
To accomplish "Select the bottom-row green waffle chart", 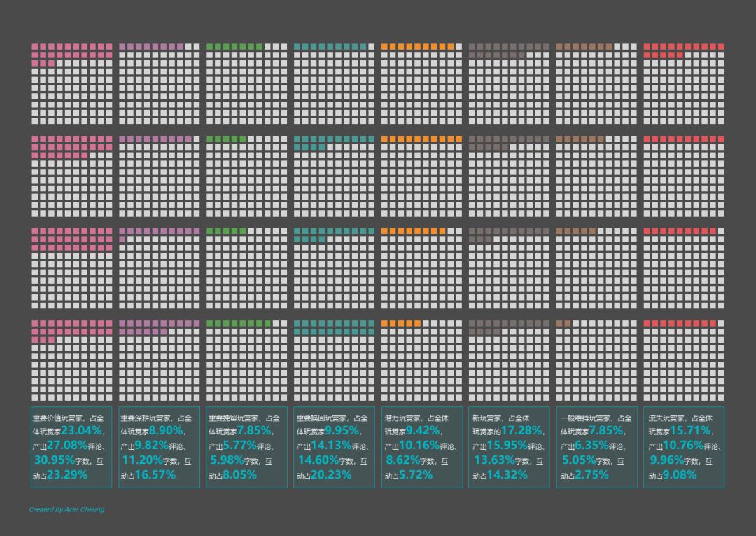I will pyautogui.click(x=246, y=360).
